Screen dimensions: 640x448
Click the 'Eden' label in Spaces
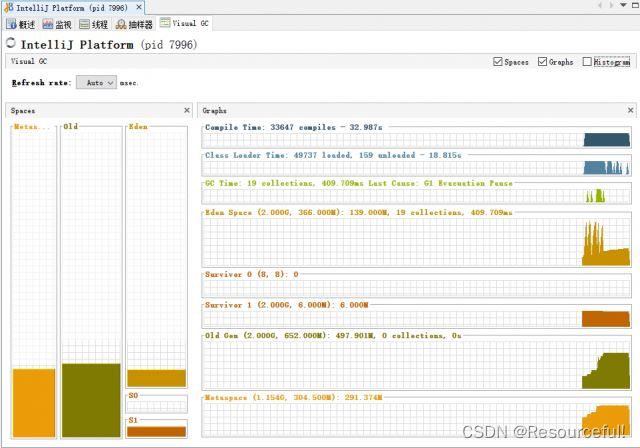click(x=138, y=126)
